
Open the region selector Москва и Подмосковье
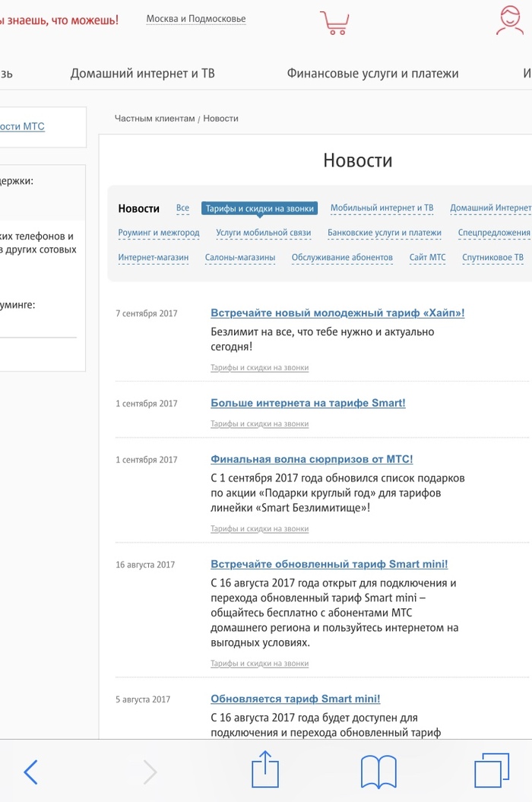(x=196, y=19)
